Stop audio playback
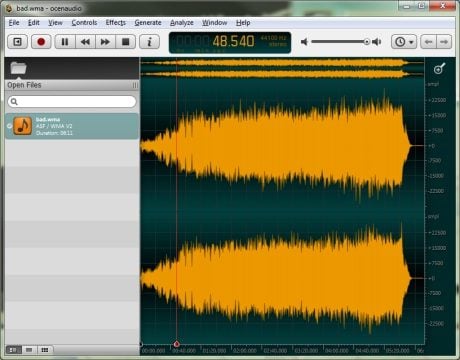 (126, 42)
